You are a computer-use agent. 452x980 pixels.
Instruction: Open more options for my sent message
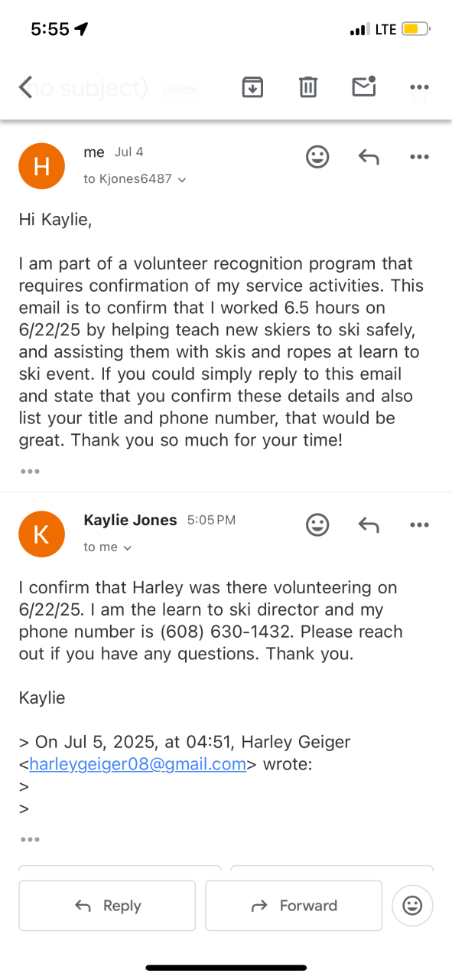click(419, 157)
